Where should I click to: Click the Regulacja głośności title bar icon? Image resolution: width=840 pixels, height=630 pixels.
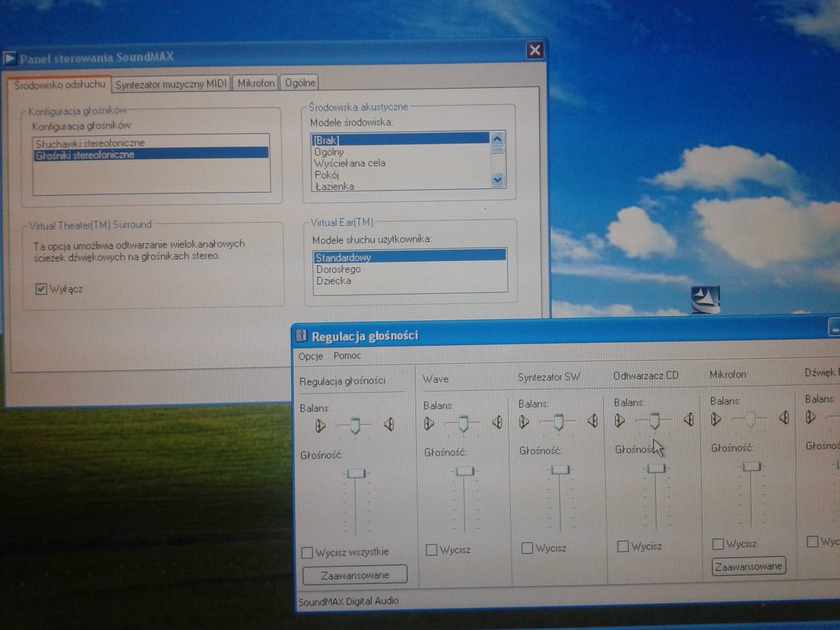click(301, 335)
